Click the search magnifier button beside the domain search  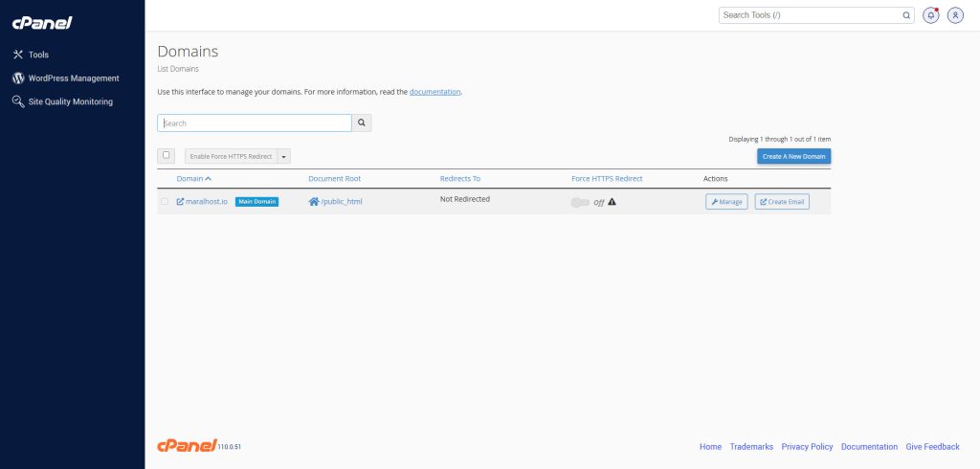pyautogui.click(x=362, y=123)
